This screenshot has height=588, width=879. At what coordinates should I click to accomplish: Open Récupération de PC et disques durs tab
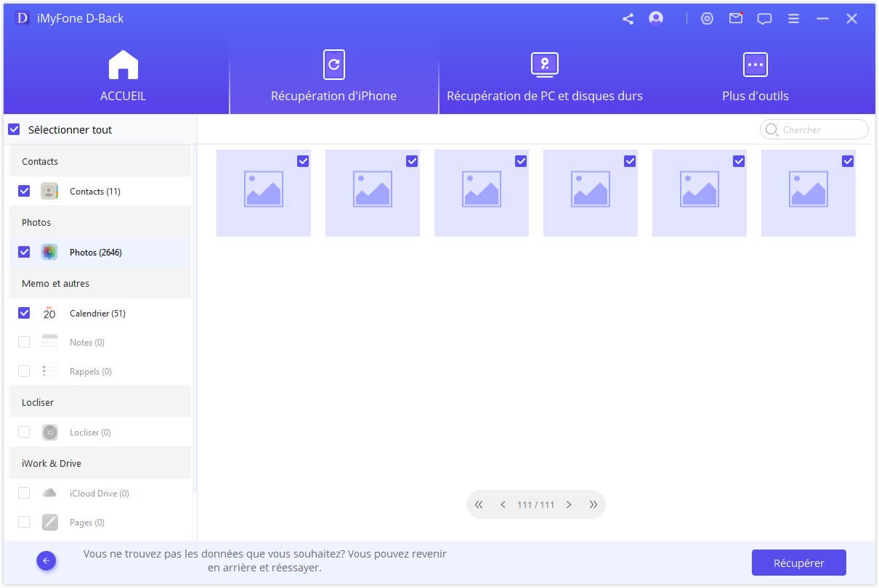(x=544, y=76)
